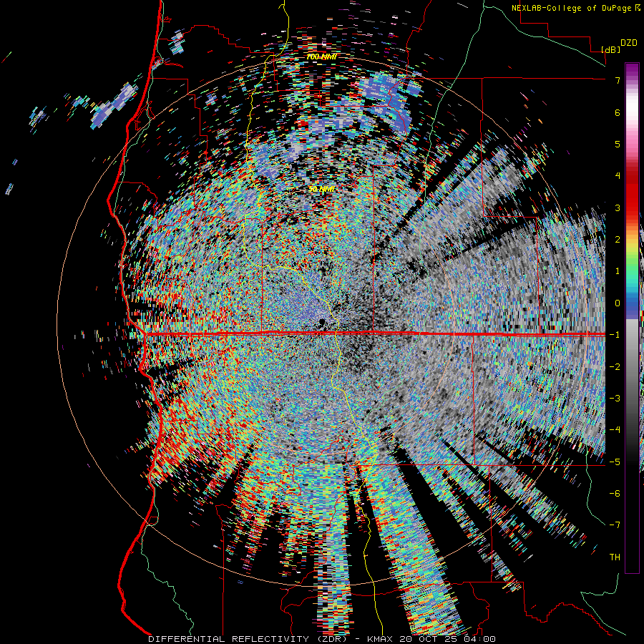The height and width of the screenshot is (644, 644).
Task: Click the -1 value on the color scale
Action: [615, 335]
